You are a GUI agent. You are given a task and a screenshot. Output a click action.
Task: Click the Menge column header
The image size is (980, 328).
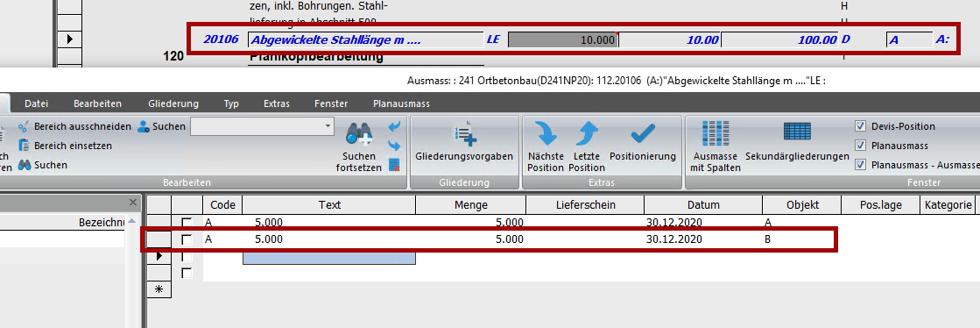pyautogui.click(x=471, y=204)
